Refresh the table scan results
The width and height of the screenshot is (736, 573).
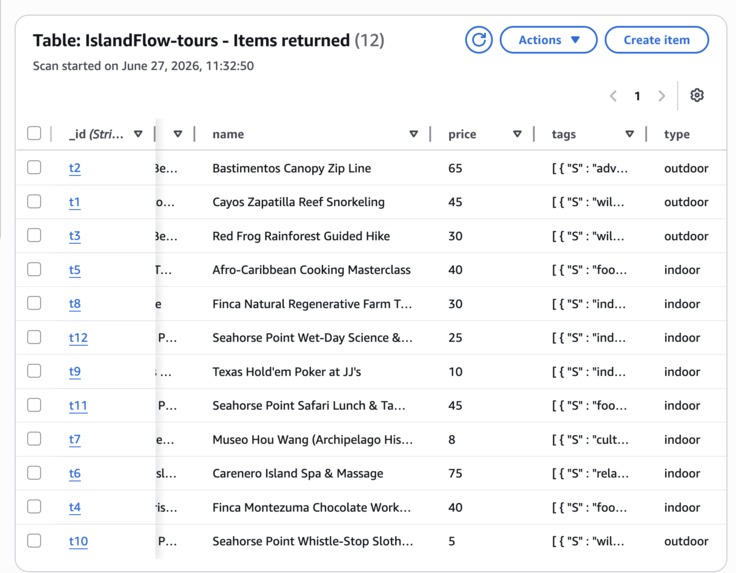pyautogui.click(x=478, y=40)
